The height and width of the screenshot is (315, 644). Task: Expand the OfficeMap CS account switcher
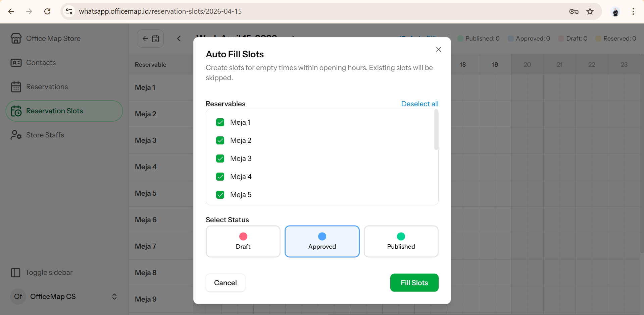[x=114, y=297]
